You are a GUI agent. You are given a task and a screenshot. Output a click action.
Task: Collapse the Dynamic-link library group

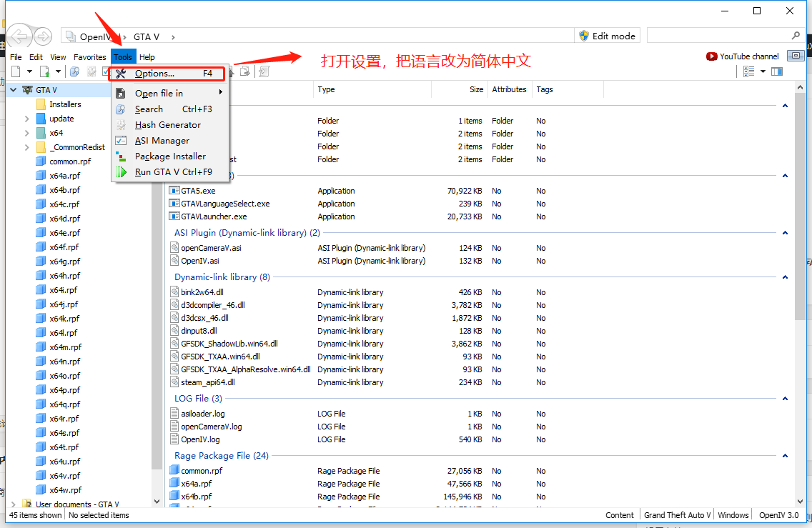click(785, 277)
